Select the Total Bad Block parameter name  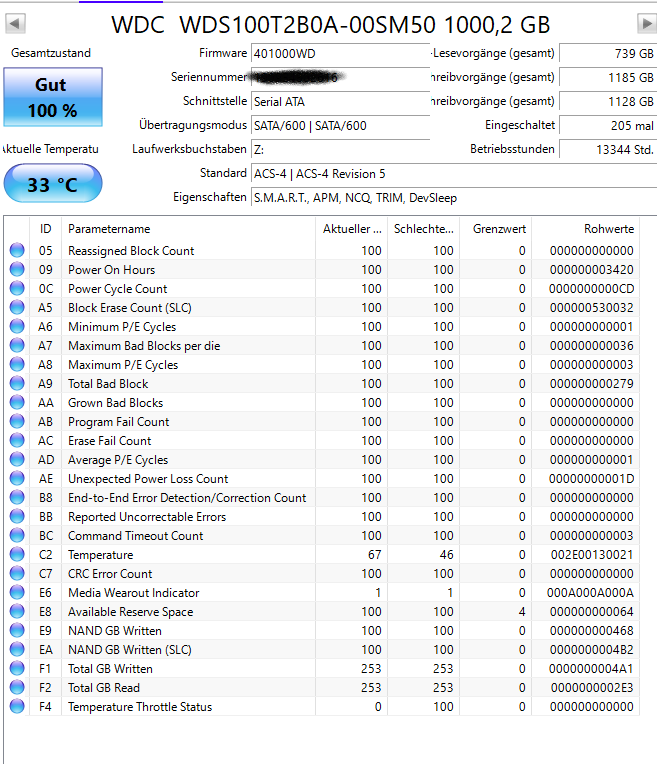click(108, 383)
